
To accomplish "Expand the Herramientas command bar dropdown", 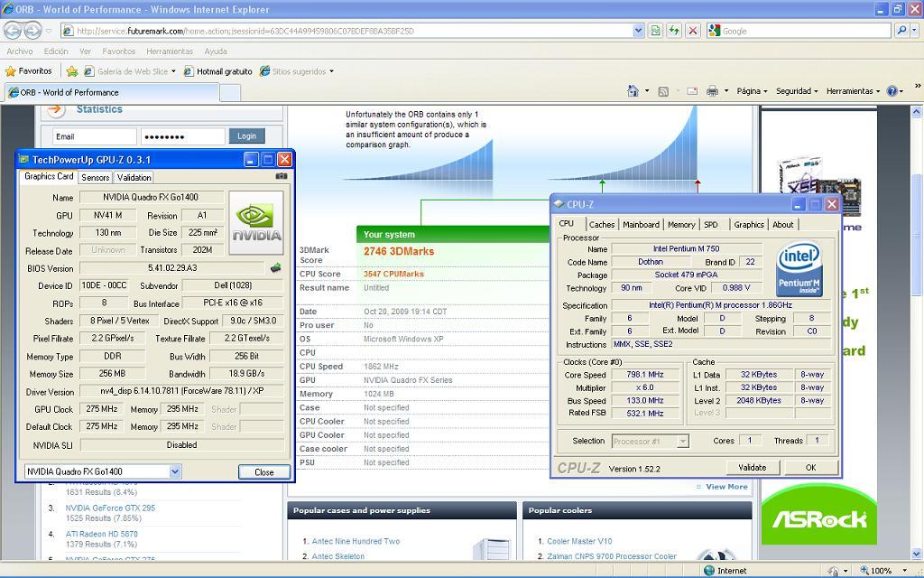I will [854, 91].
